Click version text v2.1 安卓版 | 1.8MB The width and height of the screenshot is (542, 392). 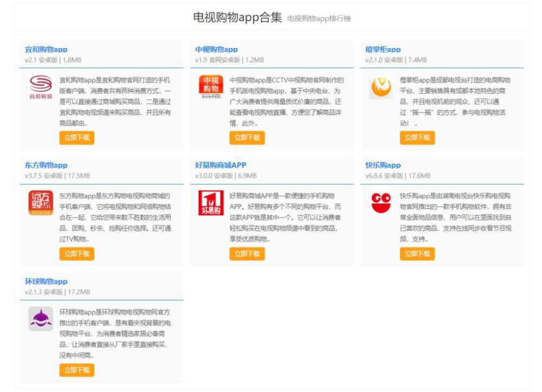click(53, 60)
